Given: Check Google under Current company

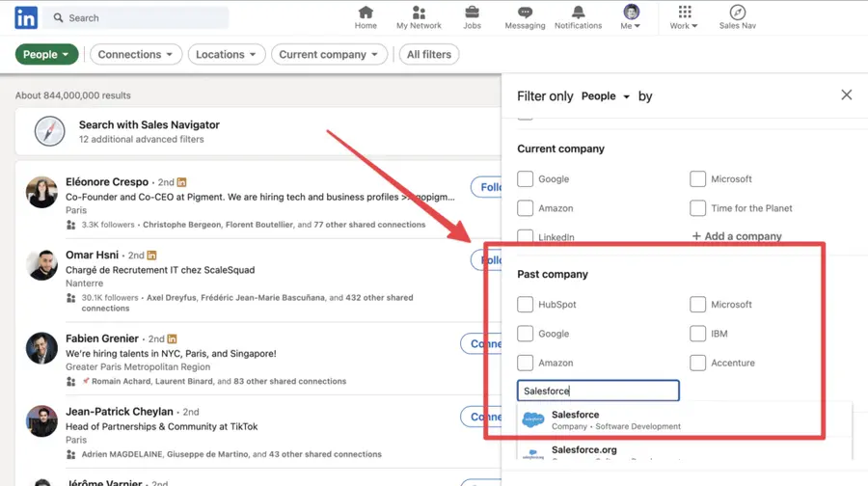Looking at the screenshot, I should point(525,178).
